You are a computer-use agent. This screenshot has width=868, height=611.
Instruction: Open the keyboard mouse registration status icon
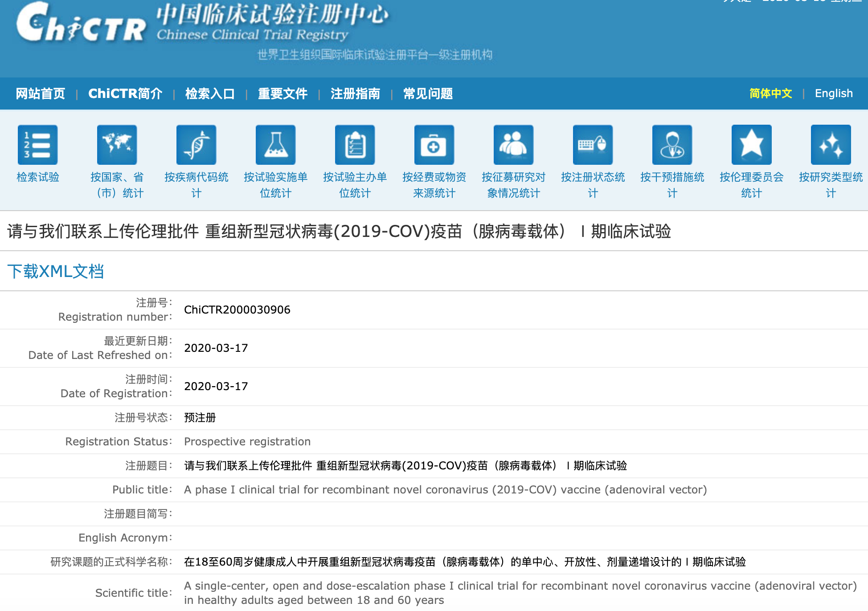593,145
